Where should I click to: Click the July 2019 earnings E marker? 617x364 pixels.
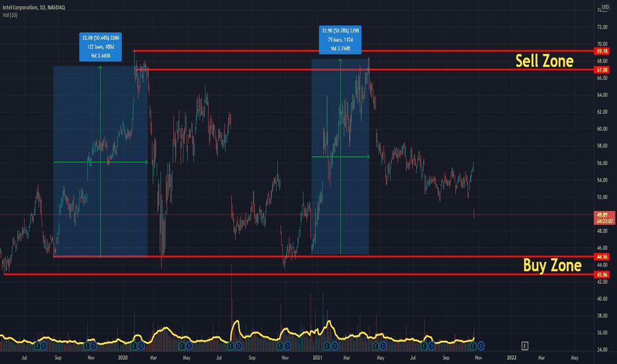click(38, 346)
